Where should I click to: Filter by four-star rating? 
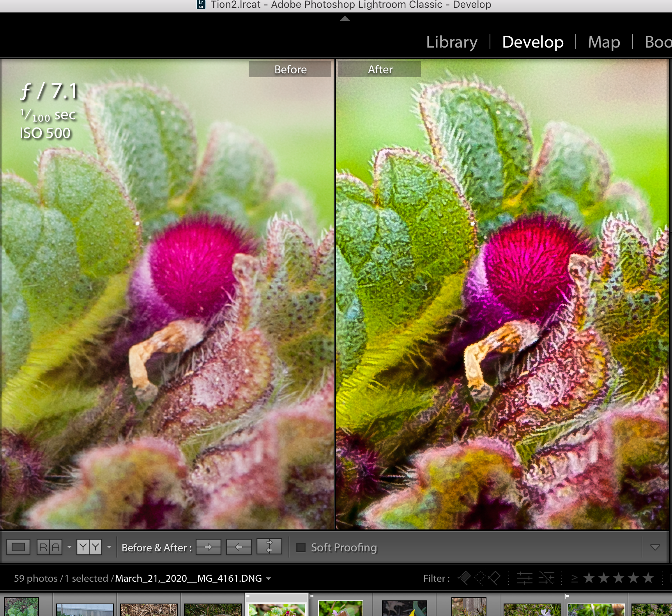tap(633, 578)
